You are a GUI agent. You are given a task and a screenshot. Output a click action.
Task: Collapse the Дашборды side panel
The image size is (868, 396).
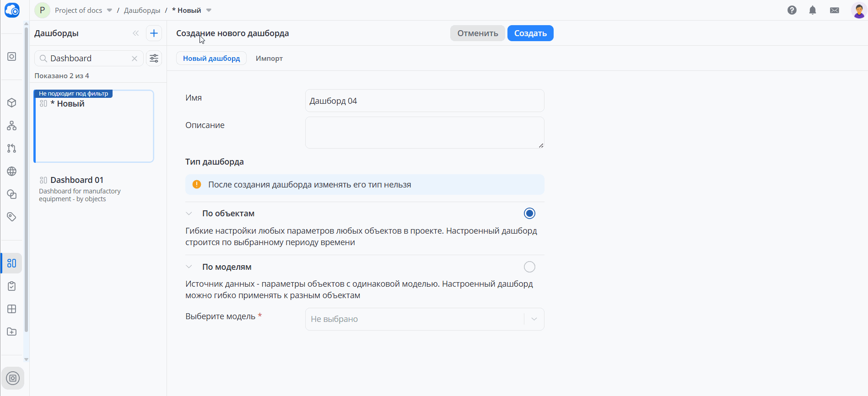135,33
